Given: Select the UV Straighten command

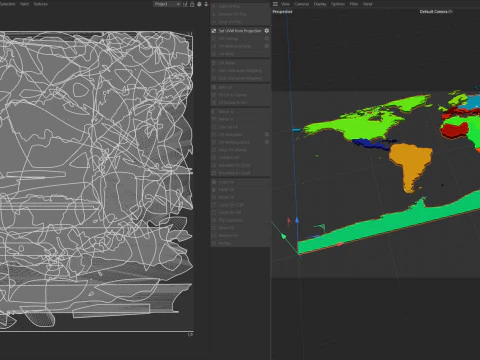Looking at the screenshot, I should 240,134.
